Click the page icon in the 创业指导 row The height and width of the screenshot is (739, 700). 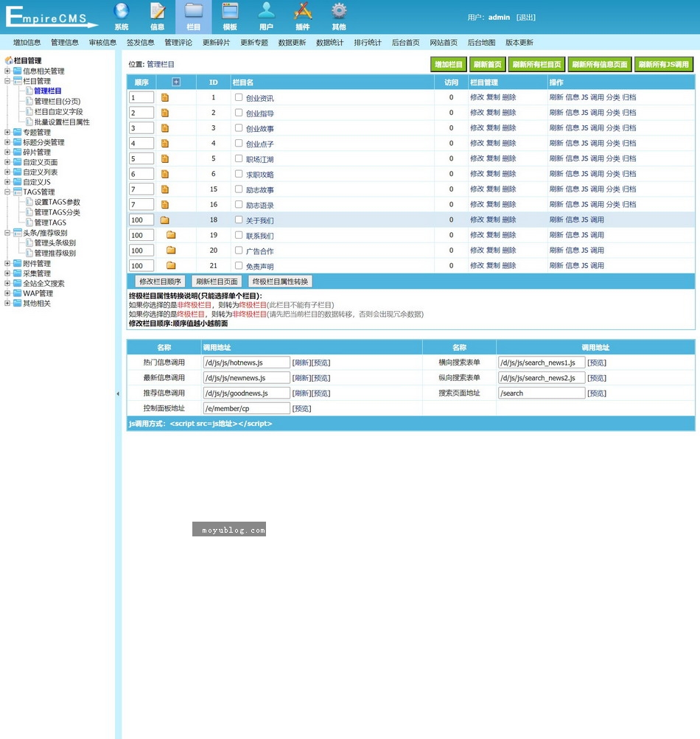point(165,113)
